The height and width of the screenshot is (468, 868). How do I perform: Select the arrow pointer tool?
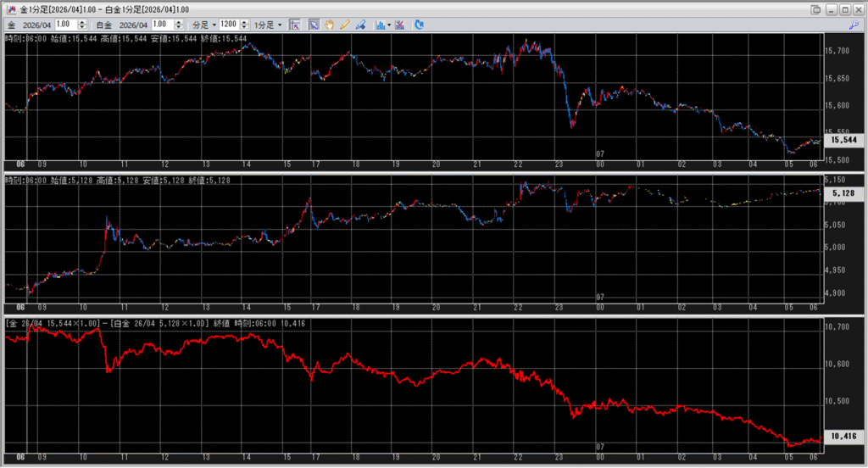tap(314, 25)
